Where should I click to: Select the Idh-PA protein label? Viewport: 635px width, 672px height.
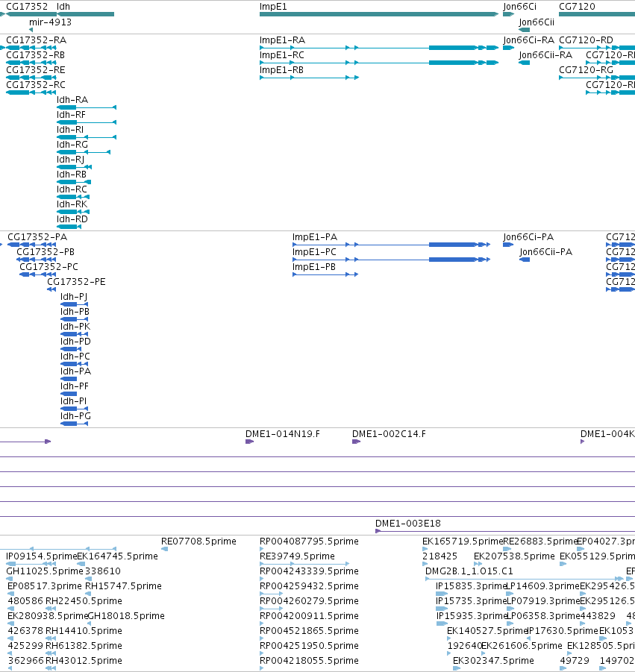tap(75, 371)
